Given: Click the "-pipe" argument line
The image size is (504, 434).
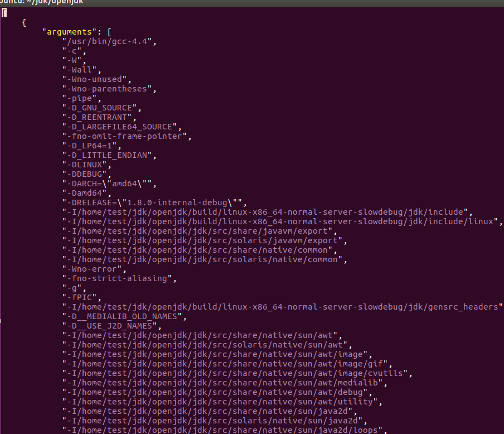Looking at the screenshot, I should [81, 98].
